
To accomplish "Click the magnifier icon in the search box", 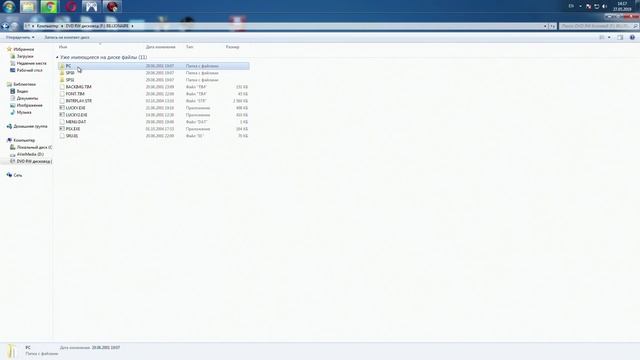I will 635,26.
